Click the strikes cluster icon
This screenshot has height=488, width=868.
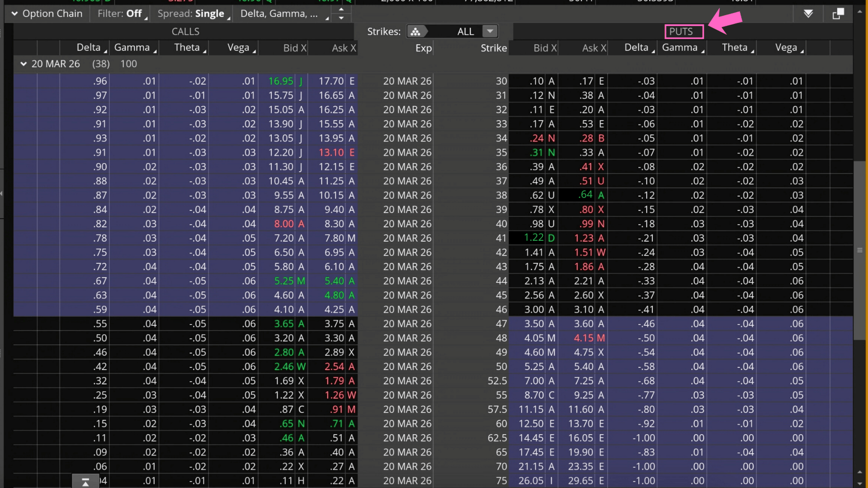pyautogui.click(x=415, y=32)
